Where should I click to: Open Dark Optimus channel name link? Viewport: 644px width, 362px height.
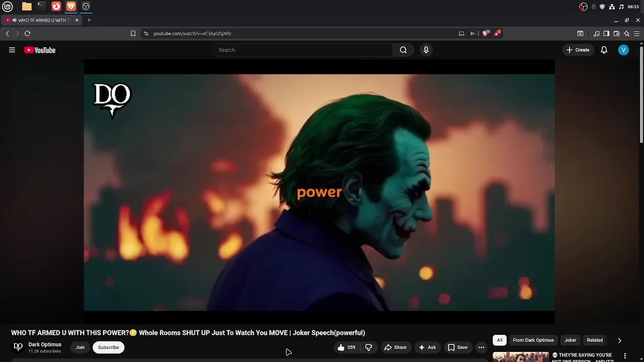(45, 344)
